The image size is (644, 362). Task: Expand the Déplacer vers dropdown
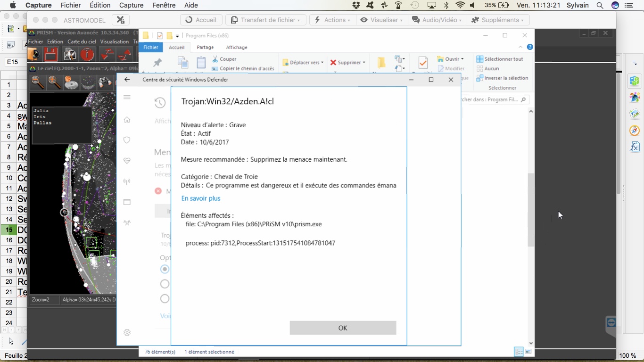pyautogui.click(x=304, y=62)
